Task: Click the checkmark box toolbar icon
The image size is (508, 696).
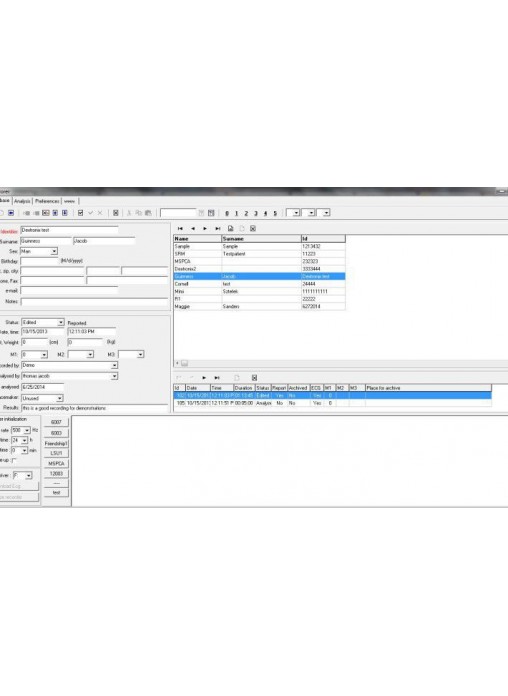Action: [x=80, y=213]
